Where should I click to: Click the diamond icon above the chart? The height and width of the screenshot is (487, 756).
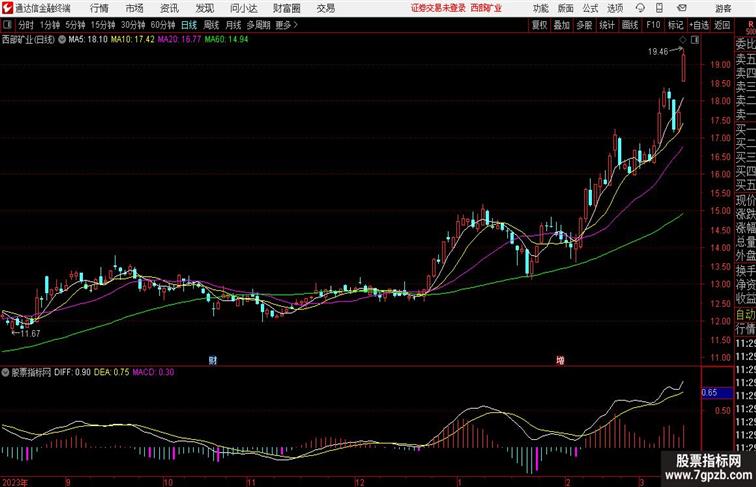tap(683, 40)
